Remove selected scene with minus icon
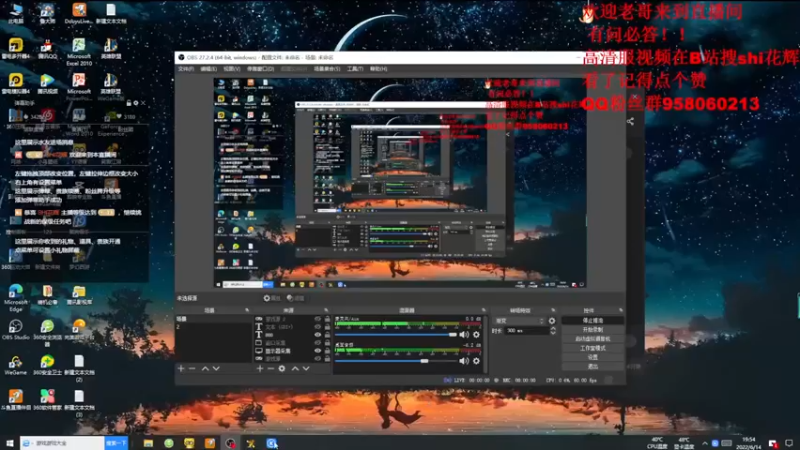Screen dimensions: 800x450 [x=192, y=368]
